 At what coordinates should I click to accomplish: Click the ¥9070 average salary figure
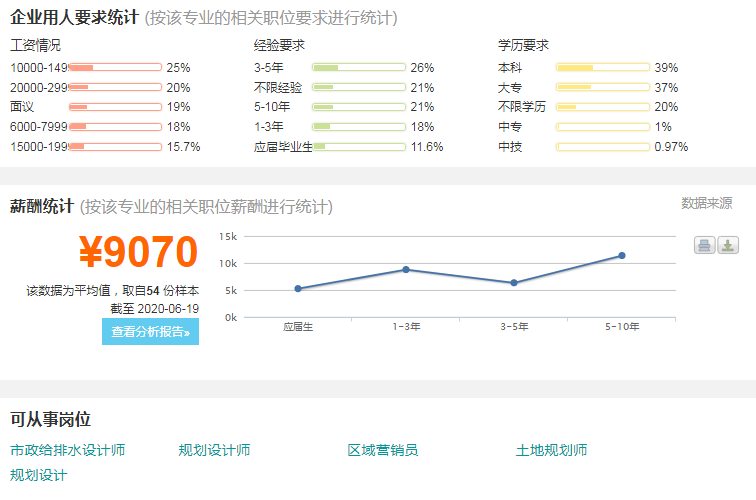(x=138, y=251)
